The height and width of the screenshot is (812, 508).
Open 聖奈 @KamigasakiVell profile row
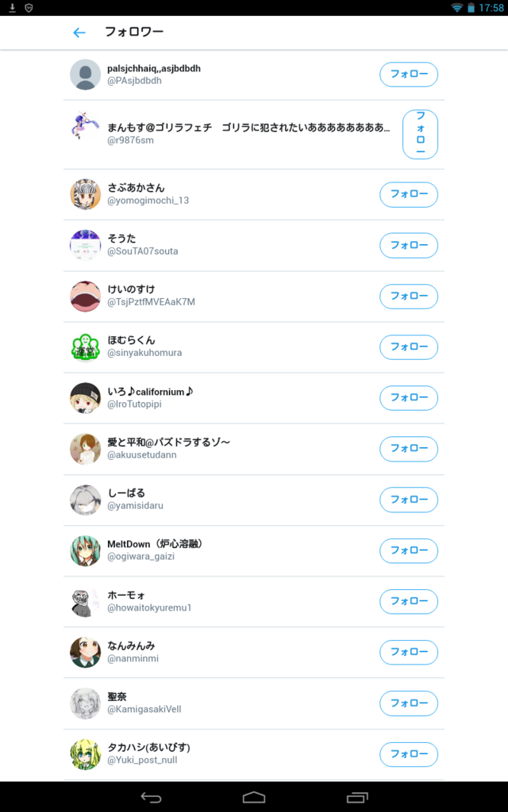point(254,703)
